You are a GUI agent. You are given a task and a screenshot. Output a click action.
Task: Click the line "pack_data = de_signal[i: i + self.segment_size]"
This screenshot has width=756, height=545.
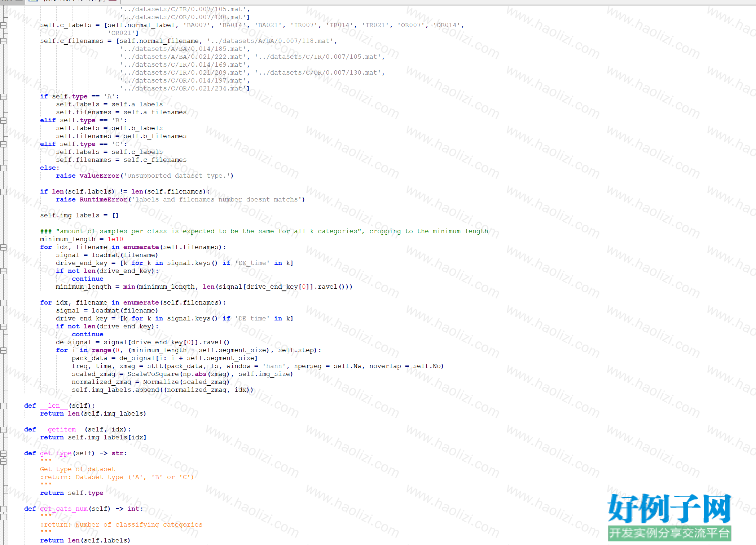pyautogui.click(x=164, y=358)
